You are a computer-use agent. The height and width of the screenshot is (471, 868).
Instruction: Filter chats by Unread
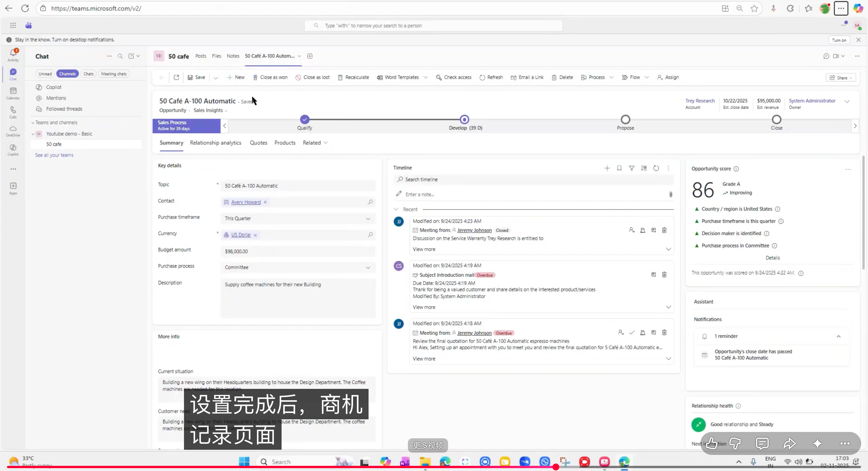45,74
